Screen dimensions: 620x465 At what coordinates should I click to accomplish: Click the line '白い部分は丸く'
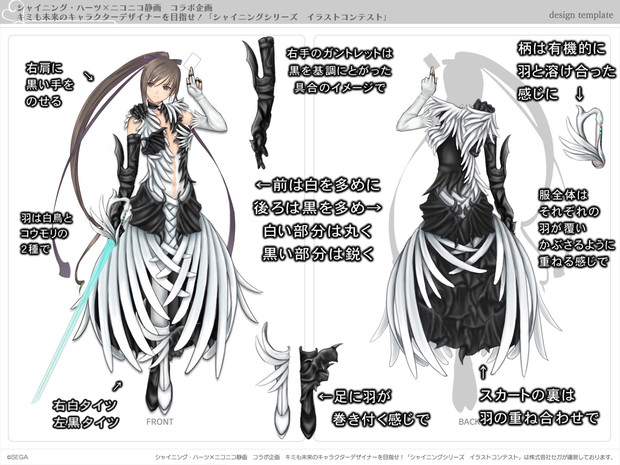pyautogui.click(x=318, y=231)
